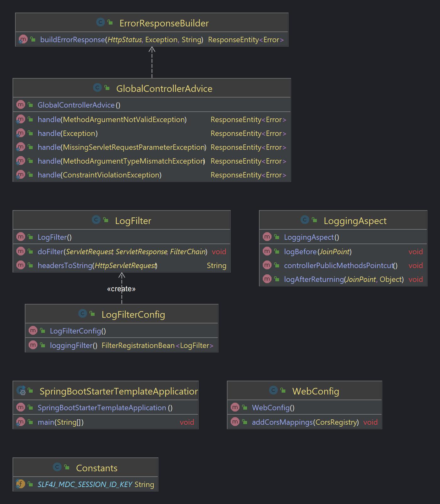Click public visibility icon beside LoggingAspect title

[x=315, y=220]
